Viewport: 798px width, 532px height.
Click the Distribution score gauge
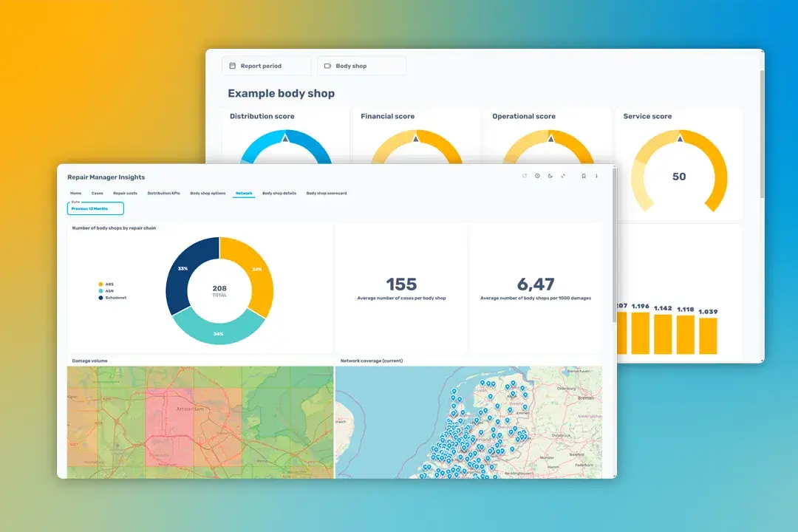285,146
